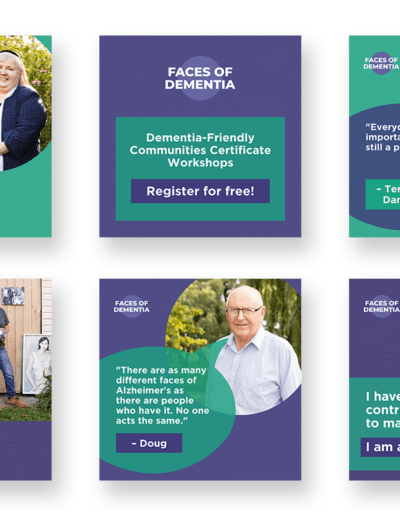The image size is (400, 516).
Task: Click the "I have contr..." statement text
Action: click(382, 410)
